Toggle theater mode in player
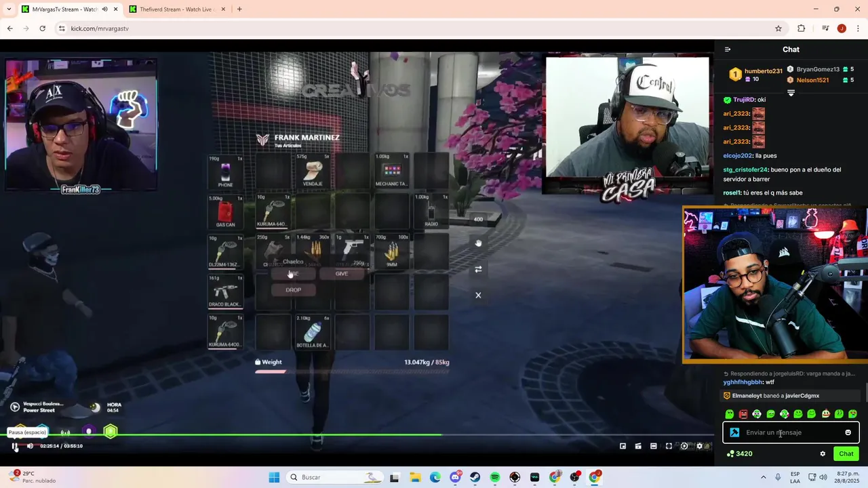 [x=653, y=446]
